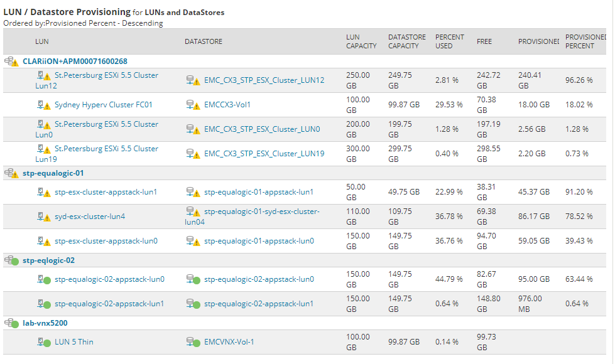
Task: Open Sydney Hyperv Cluster FC01 LUN link
Action: [104, 105]
